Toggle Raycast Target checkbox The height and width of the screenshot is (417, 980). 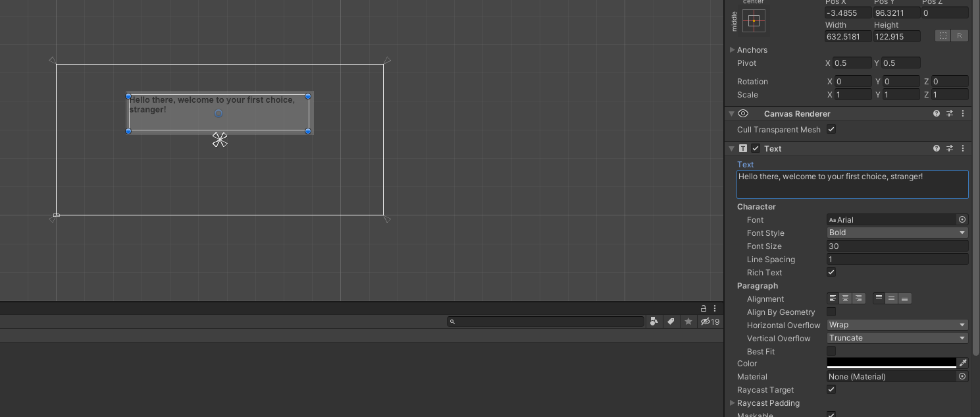(x=831, y=389)
